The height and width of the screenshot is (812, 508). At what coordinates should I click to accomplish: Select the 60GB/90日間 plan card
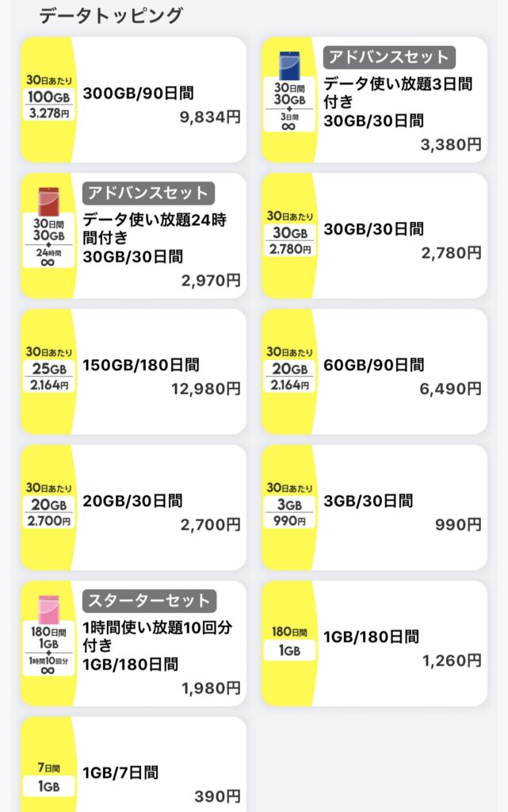(374, 372)
